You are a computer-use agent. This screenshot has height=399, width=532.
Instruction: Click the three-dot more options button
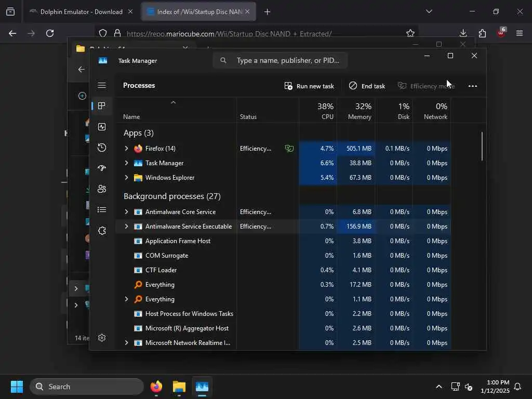tap(473, 86)
